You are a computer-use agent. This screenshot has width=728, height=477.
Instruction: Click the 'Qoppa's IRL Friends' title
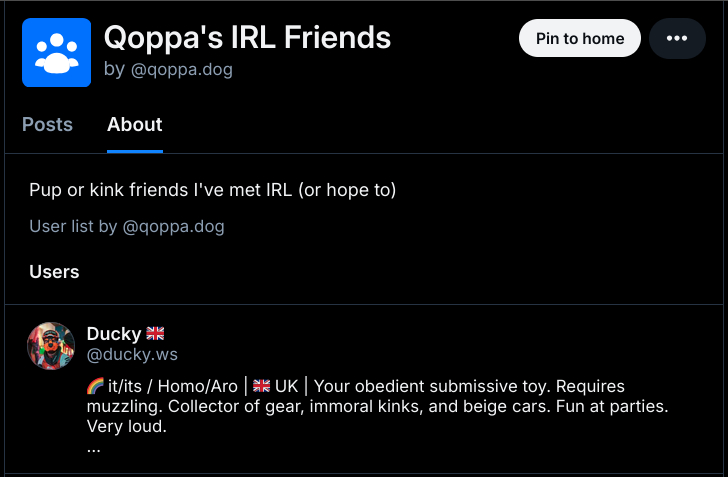coord(247,37)
